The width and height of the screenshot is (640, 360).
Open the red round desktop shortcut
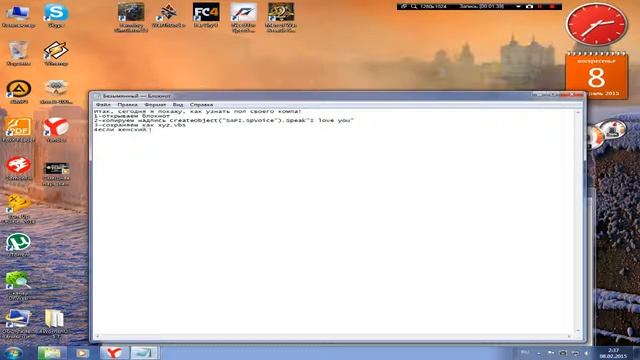(18, 168)
